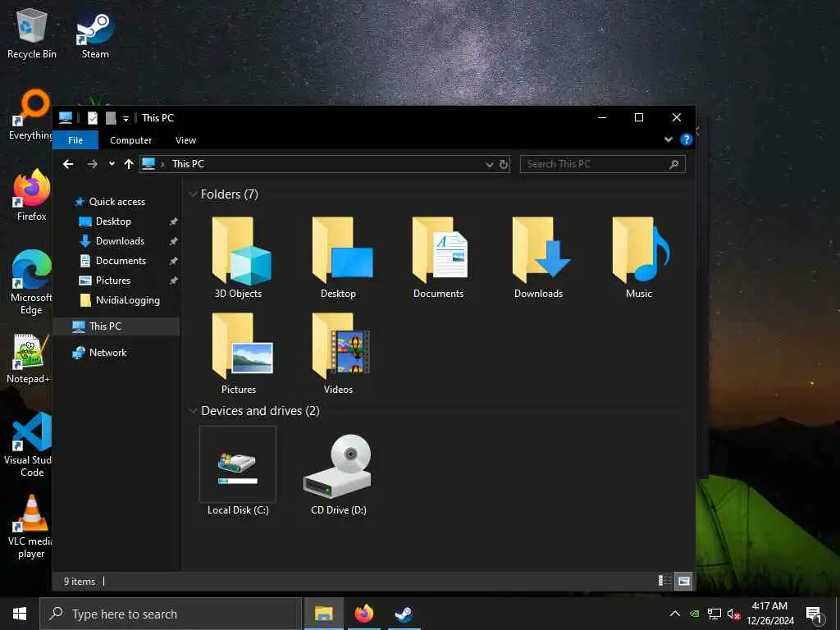The height and width of the screenshot is (630, 840).
Task: Open Steam shortcut on the desktop
Action: 95,35
